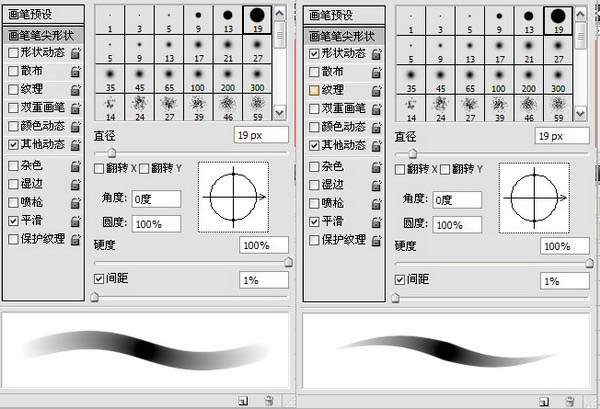
Task: Click trash icon at bottom of right panel
Action: 568,400
